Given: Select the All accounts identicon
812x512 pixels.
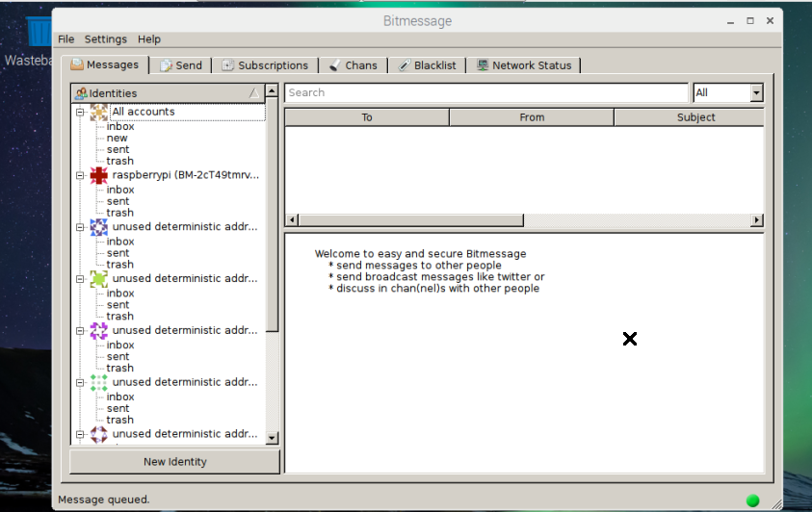Looking at the screenshot, I should pos(99,113).
